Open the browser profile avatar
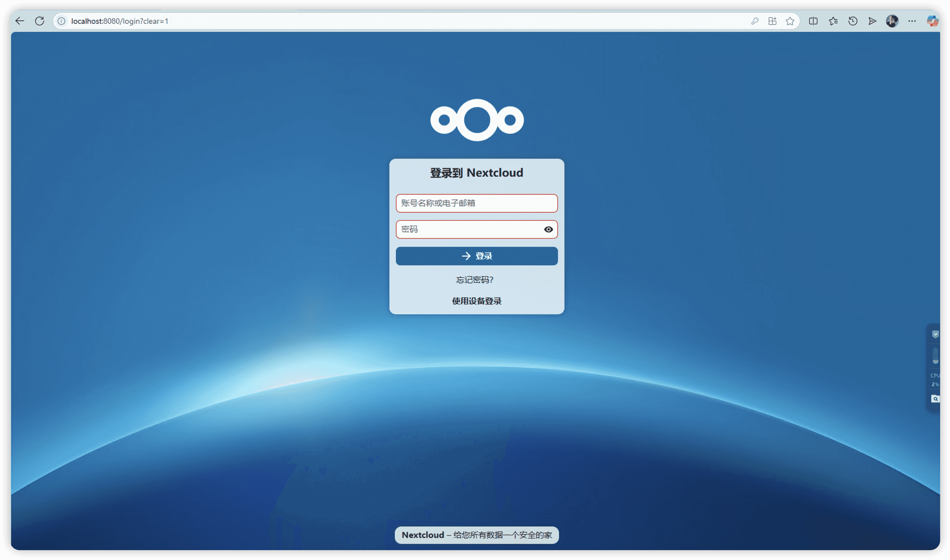Screen dimensions: 950x560 pos(892,21)
